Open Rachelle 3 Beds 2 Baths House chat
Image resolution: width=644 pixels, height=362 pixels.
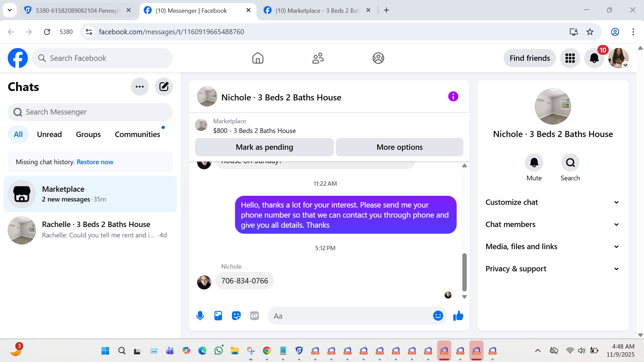coord(90,230)
